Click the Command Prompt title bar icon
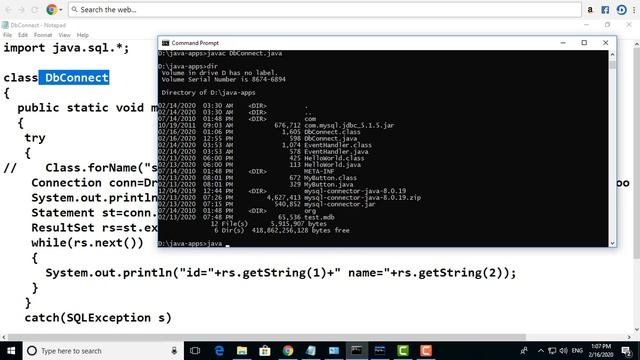The width and height of the screenshot is (640, 360). tap(165, 43)
